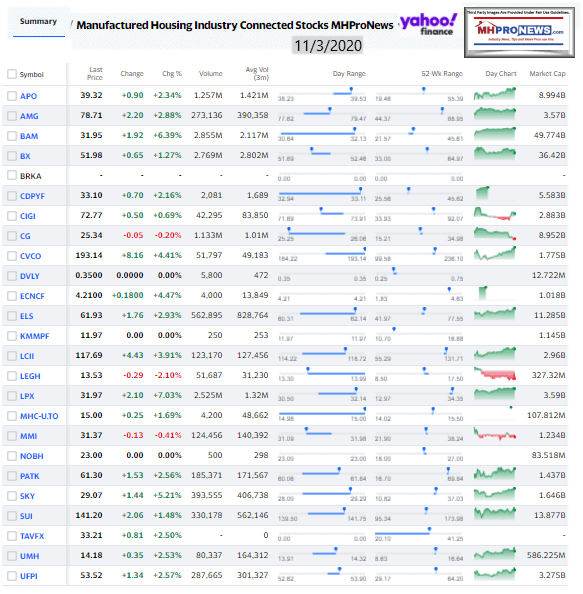Open the APO day chart sparkline
The height and width of the screenshot is (594, 583).
point(495,94)
